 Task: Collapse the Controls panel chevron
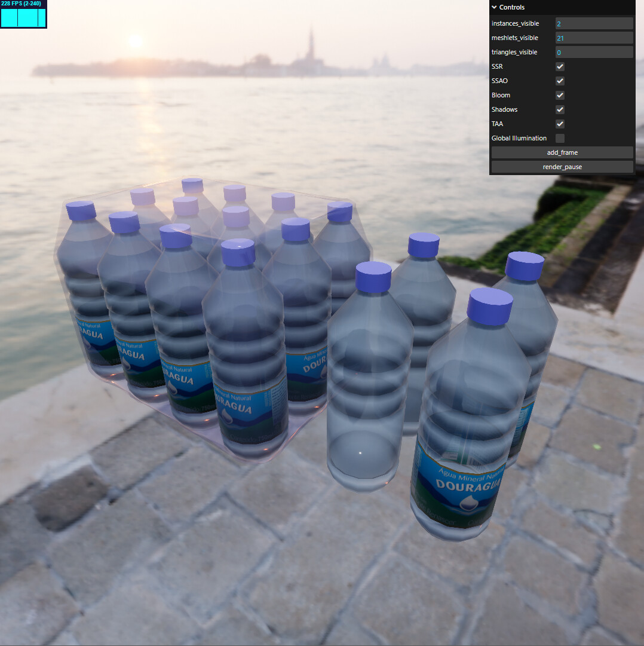tap(494, 7)
